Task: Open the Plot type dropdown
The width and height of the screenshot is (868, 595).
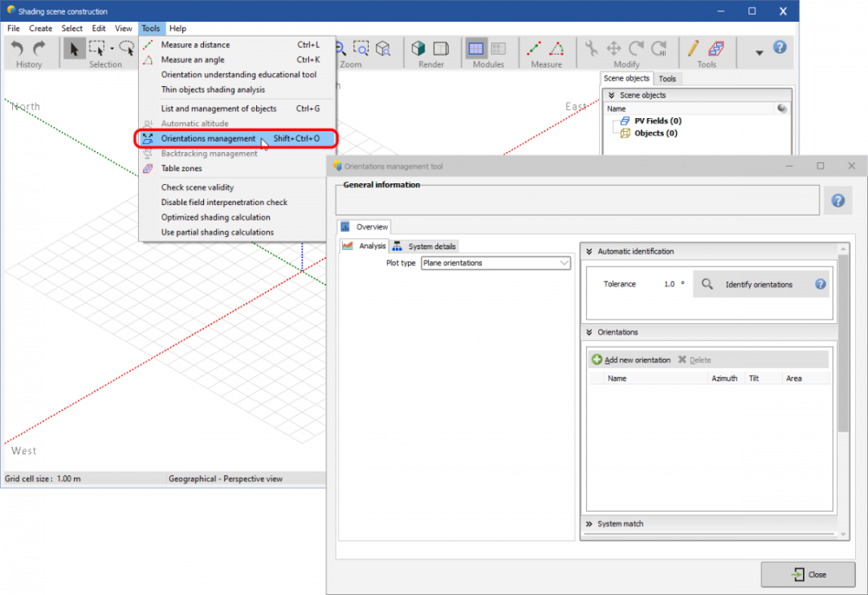Action: [x=496, y=263]
